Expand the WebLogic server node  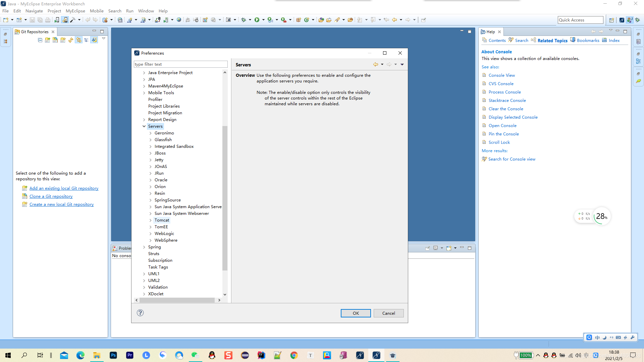coord(151,234)
